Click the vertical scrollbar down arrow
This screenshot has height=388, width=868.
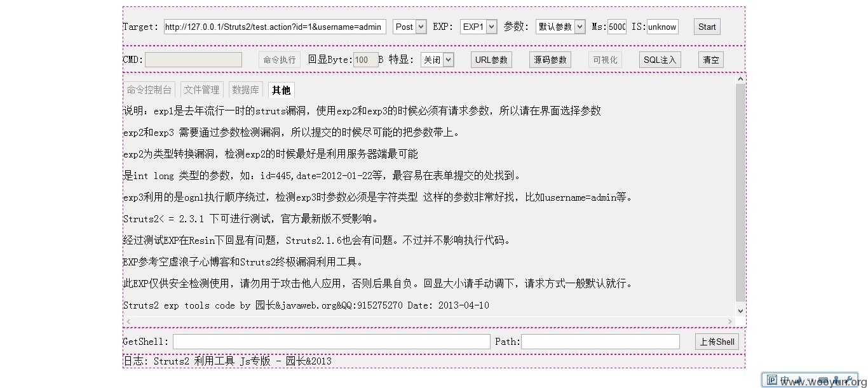(740, 311)
